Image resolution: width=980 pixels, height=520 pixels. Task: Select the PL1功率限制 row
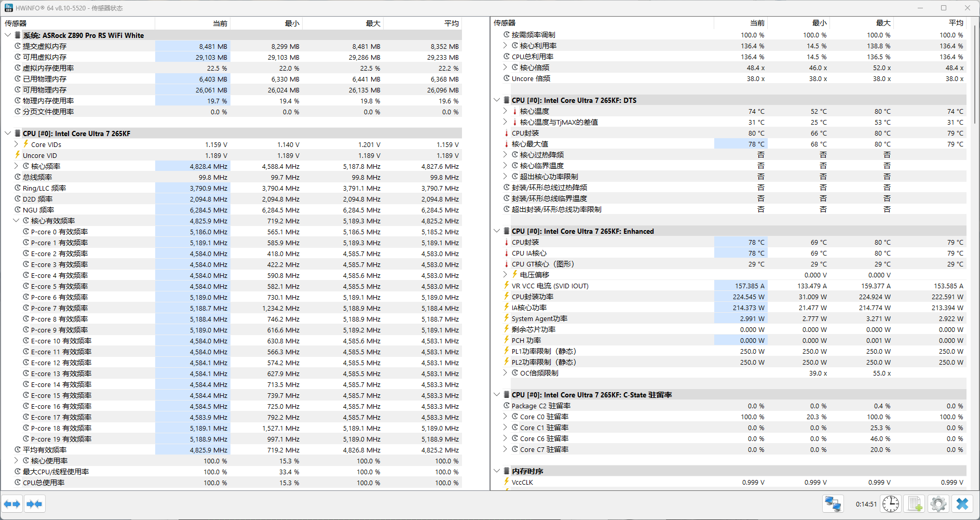[729, 351]
